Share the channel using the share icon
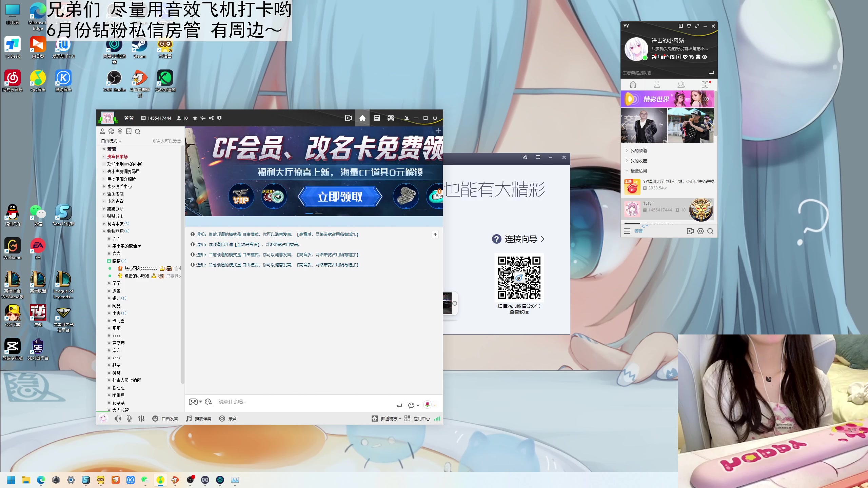Screen dimensions: 868x488 click(x=211, y=118)
